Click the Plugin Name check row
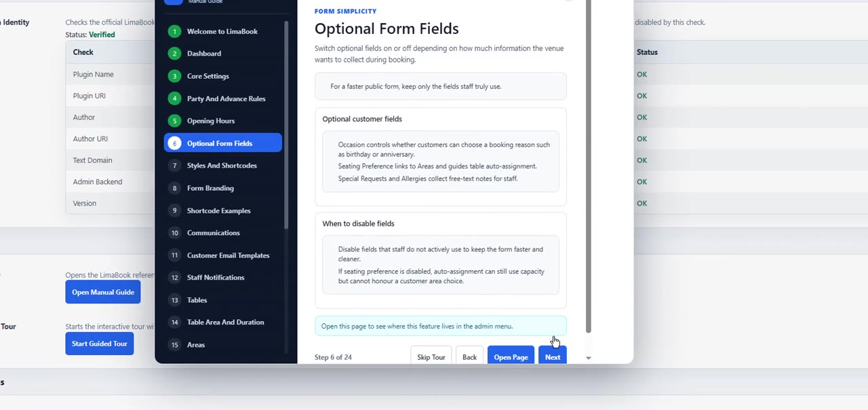Image resolution: width=868 pixels, height=410 pixels. (111, 75)
